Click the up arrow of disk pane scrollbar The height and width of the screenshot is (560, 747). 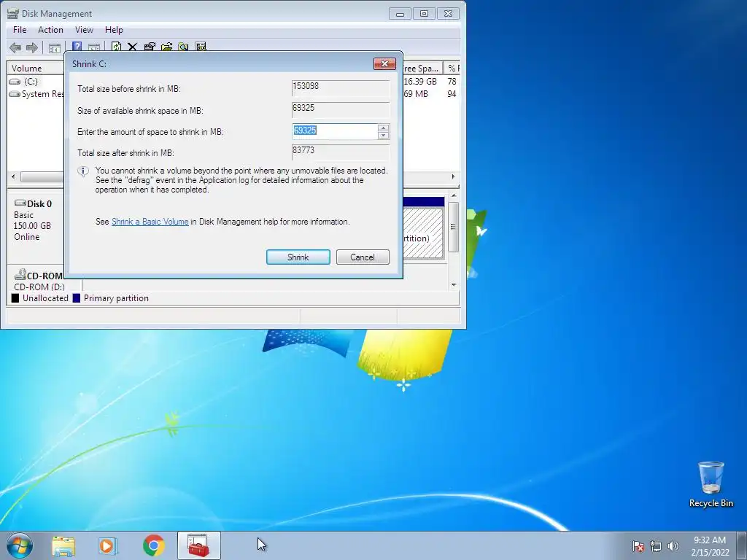pos(454,195)
